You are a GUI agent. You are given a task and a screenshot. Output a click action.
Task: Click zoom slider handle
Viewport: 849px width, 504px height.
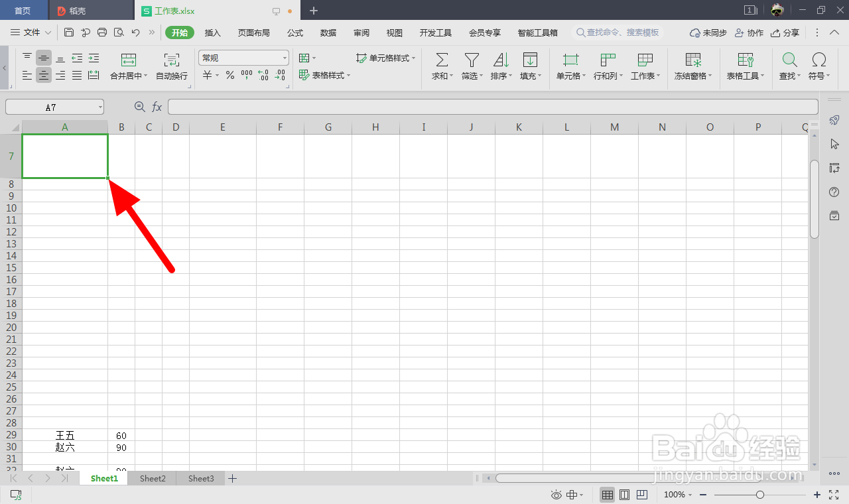tap(760, 495)
